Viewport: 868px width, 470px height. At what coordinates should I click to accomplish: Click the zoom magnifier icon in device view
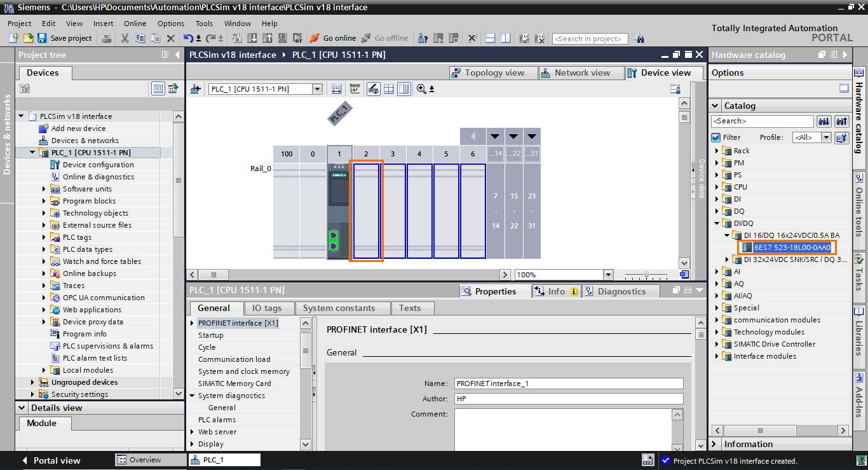421,89
